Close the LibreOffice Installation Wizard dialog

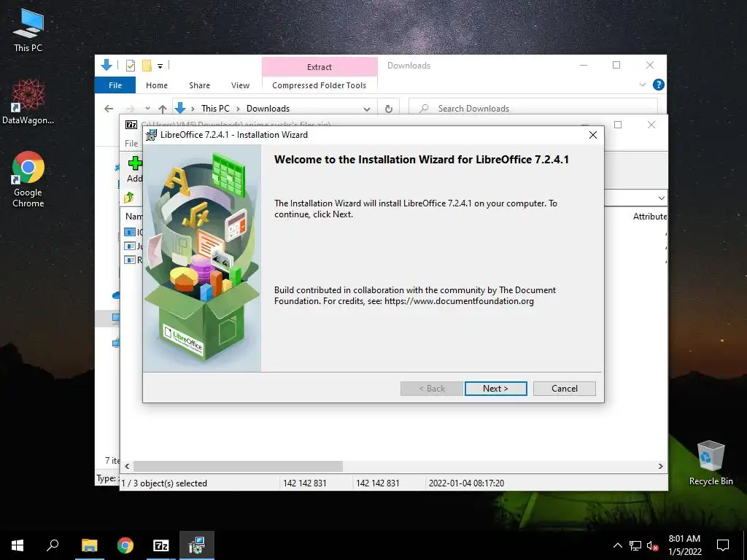tap(592, 135)
